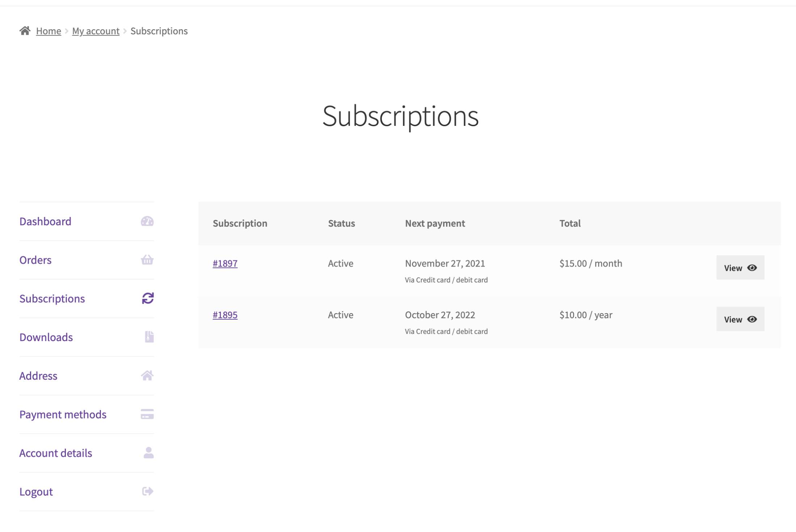
Task: Select Address in the account sidebar
Action: click(x=38, y=375)
